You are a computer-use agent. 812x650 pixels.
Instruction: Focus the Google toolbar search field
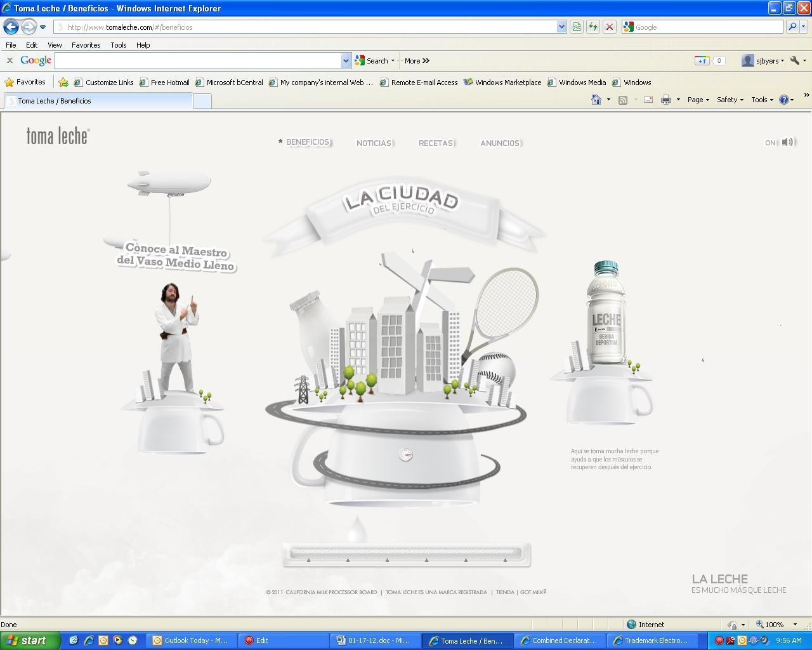198,60
